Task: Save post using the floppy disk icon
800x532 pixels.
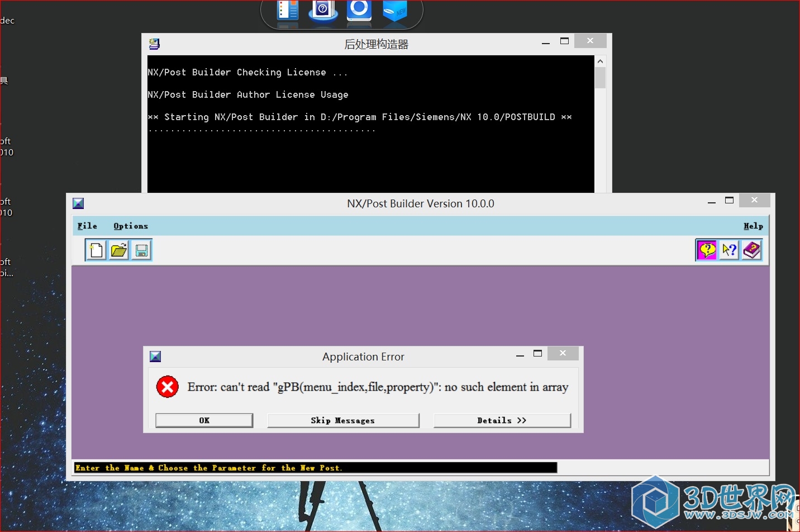Action: [141, 250]
